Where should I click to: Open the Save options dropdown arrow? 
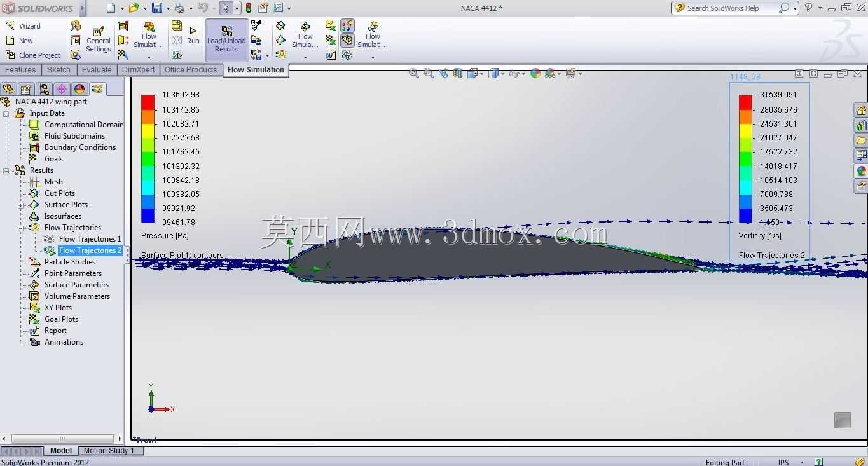point(168,8)
